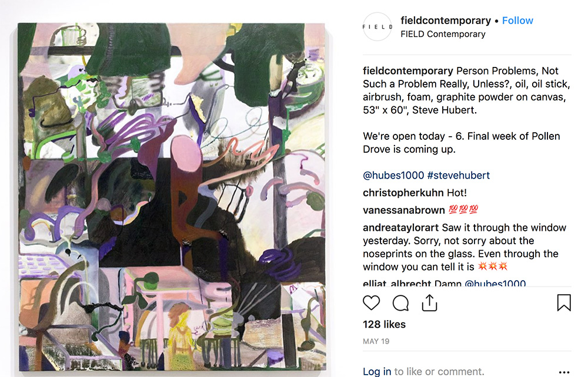The image size is (588, 377).
Task: Visit andreataylorart's profile
Action: click(400, 228)
